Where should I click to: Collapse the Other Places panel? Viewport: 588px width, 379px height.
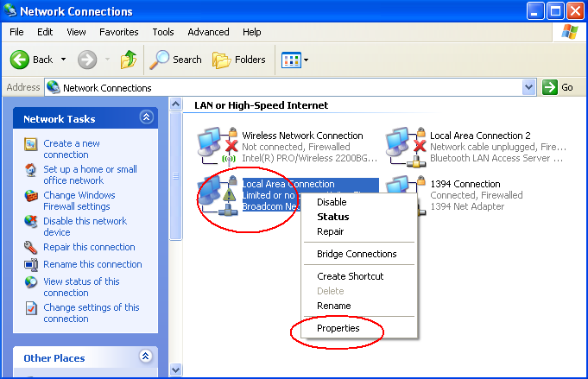tap(146, 357)
